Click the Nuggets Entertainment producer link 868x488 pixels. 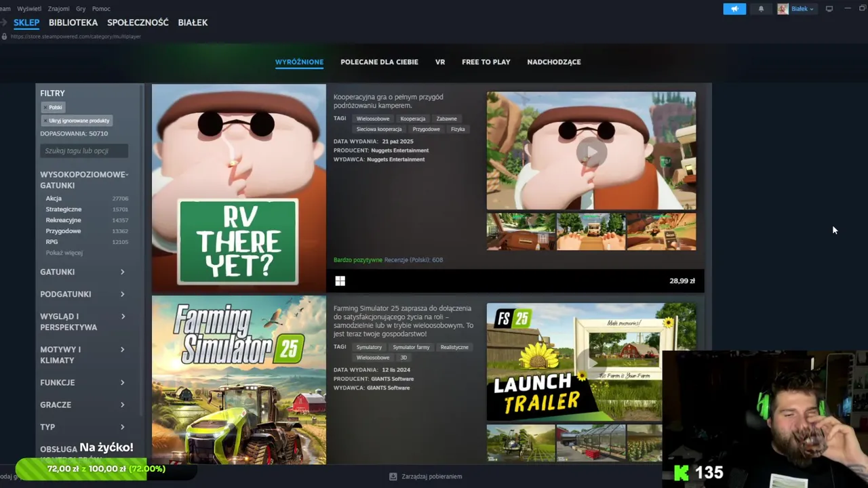click(x=400, y=150)
